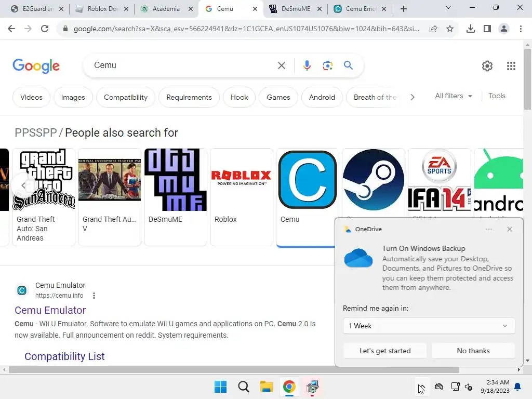Open the Cemu Emulator result title
532x399 pixels.
(x=50, y=310)
